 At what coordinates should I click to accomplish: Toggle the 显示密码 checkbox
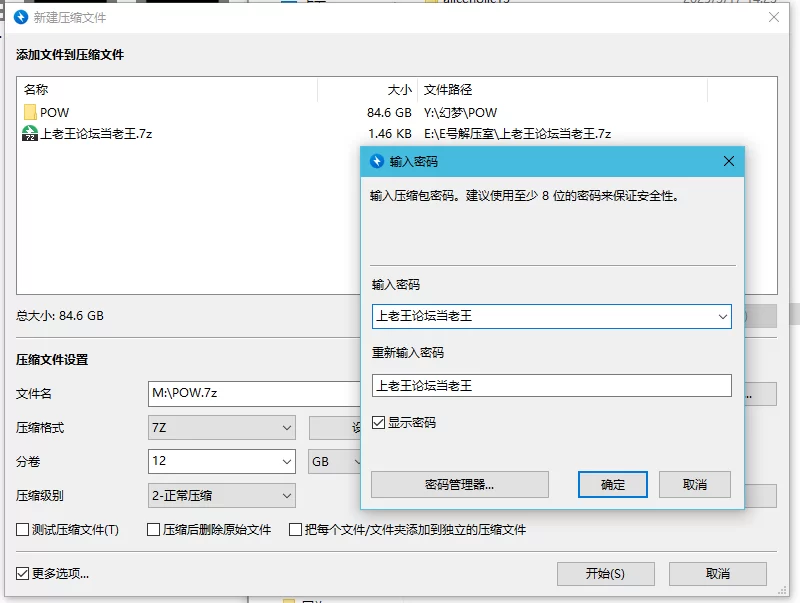pos(378,422)
